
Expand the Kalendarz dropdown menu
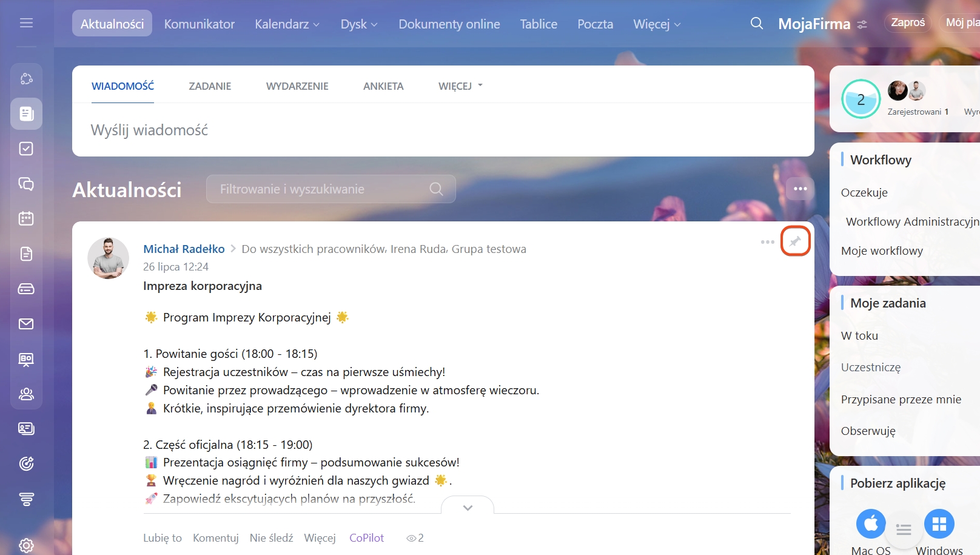287,24
